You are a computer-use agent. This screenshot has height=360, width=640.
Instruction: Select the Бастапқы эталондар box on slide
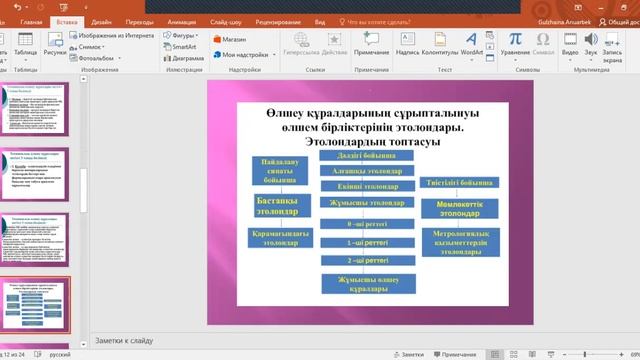click(x=282, y=206)
